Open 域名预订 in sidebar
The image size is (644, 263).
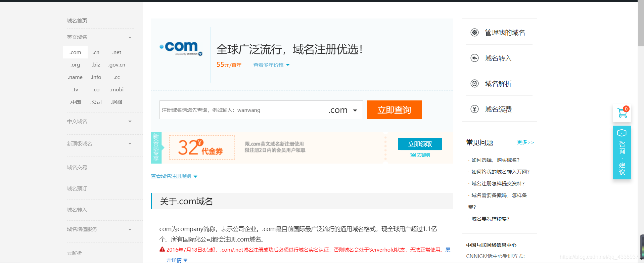pos(77,189)
